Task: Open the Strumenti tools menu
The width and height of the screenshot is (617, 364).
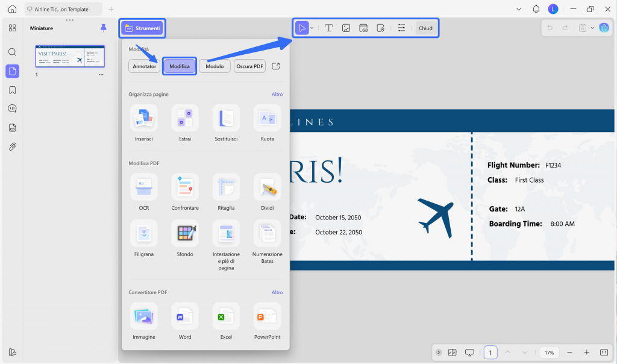Action: (x=142, y=28)
